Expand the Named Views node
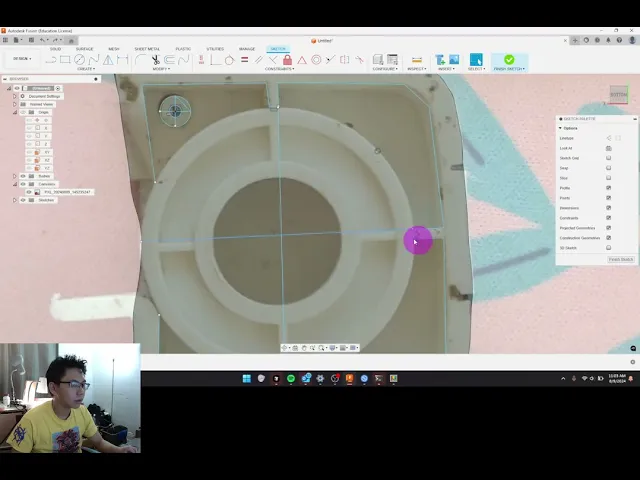Image resolution: width=640 pixels, height=480 pixels. coord(15,104)
